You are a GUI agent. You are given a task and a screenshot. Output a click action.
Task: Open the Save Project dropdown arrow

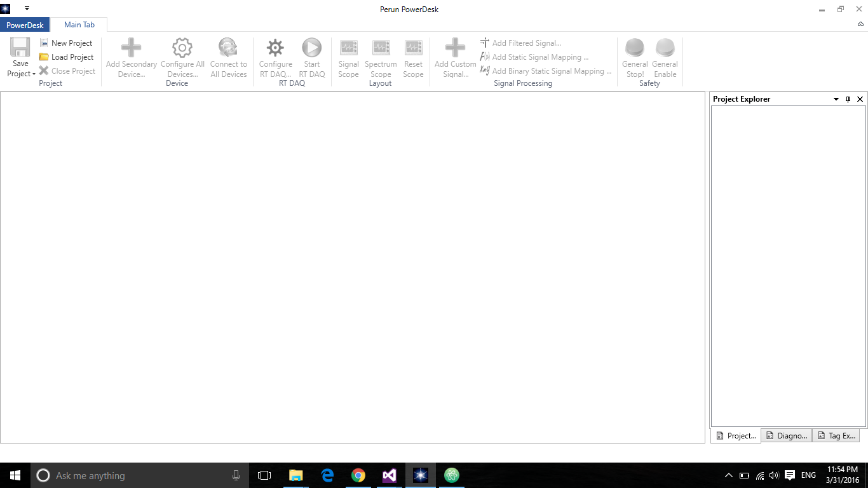tap(34, 74)
